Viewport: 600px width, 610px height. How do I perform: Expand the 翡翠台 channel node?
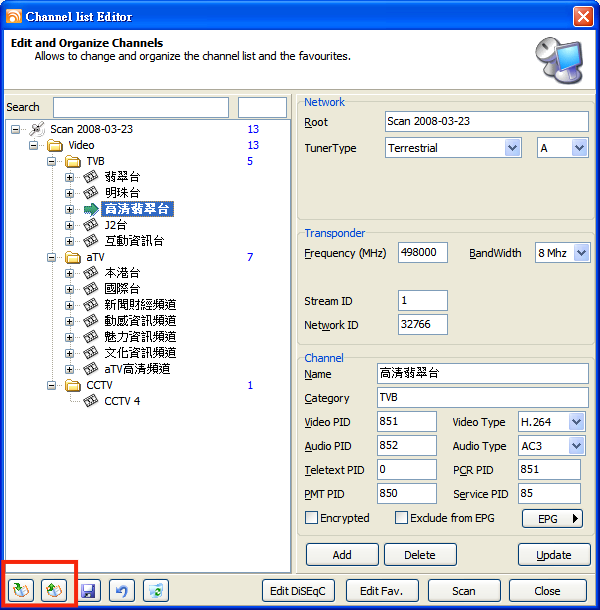click(69, 177)
